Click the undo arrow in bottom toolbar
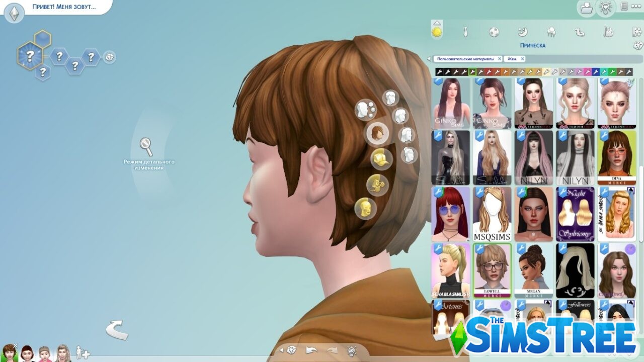644x362 pixels. pyautogui.click(x=311, y=350)
